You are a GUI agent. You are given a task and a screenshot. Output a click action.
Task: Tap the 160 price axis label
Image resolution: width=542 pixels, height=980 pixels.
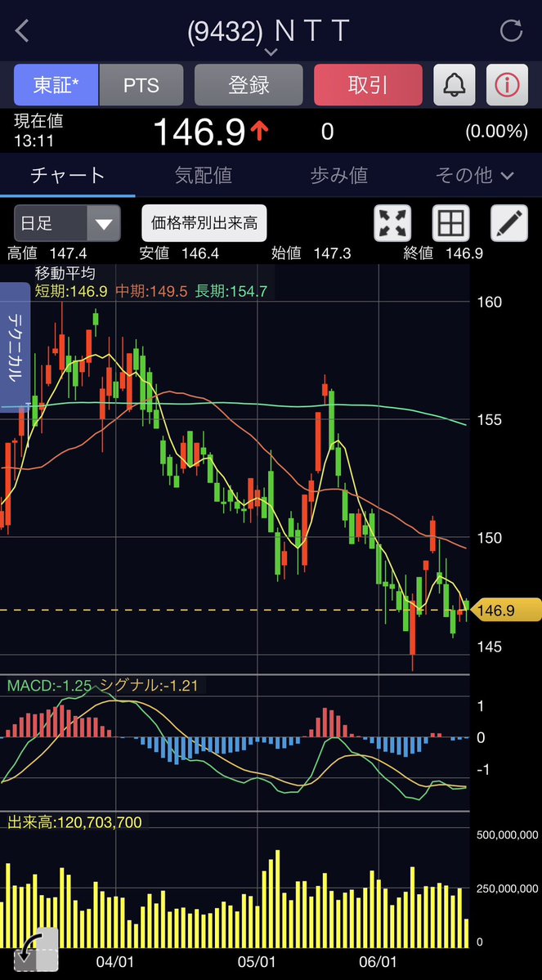(489, 302)
